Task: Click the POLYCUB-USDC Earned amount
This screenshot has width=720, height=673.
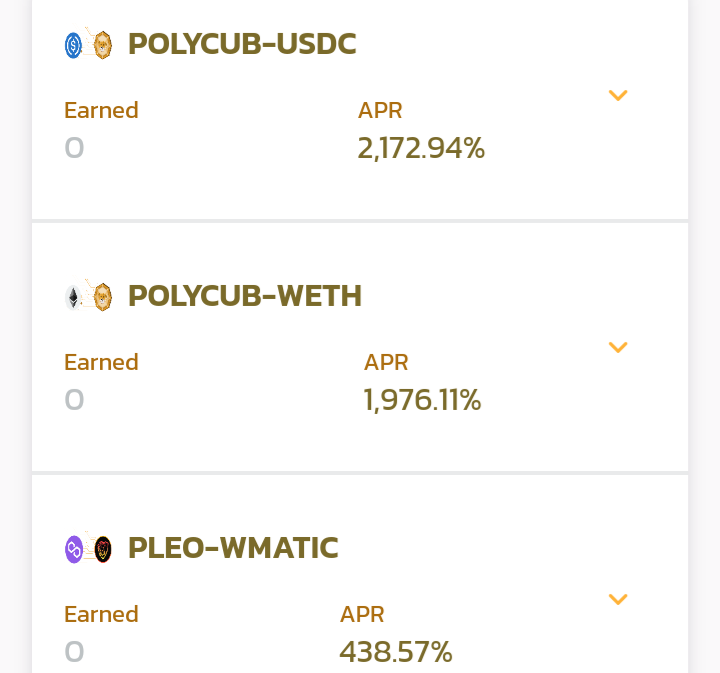Action: click(74, 148)
